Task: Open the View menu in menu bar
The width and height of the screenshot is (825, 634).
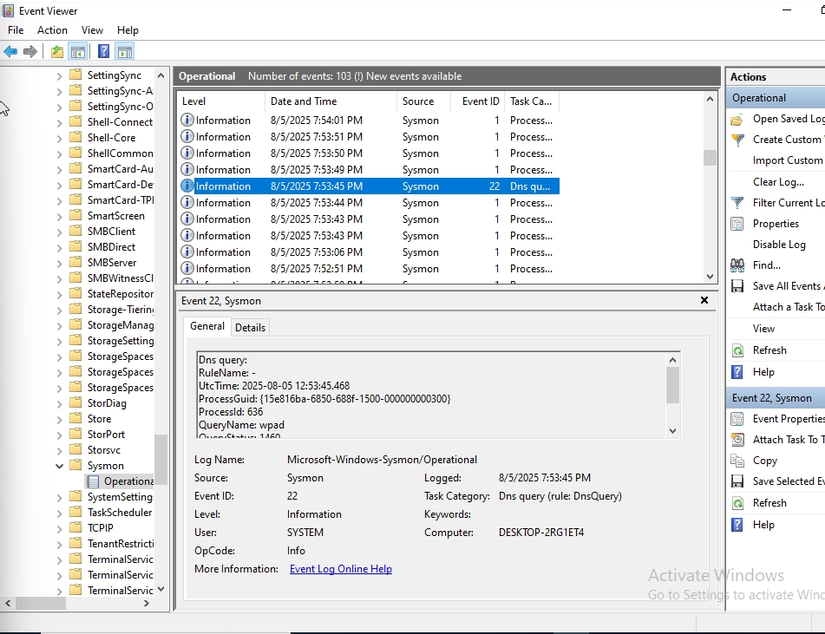Action: pos(92,30)
